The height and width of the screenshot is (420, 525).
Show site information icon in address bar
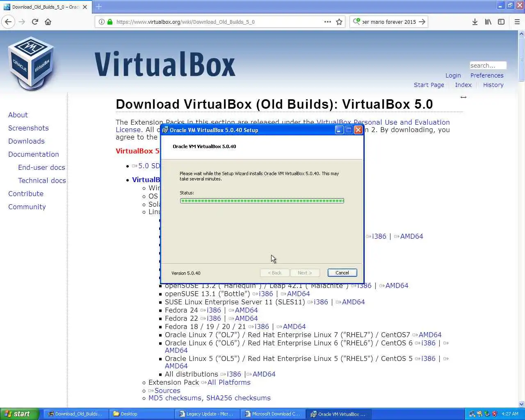[101, 22]
